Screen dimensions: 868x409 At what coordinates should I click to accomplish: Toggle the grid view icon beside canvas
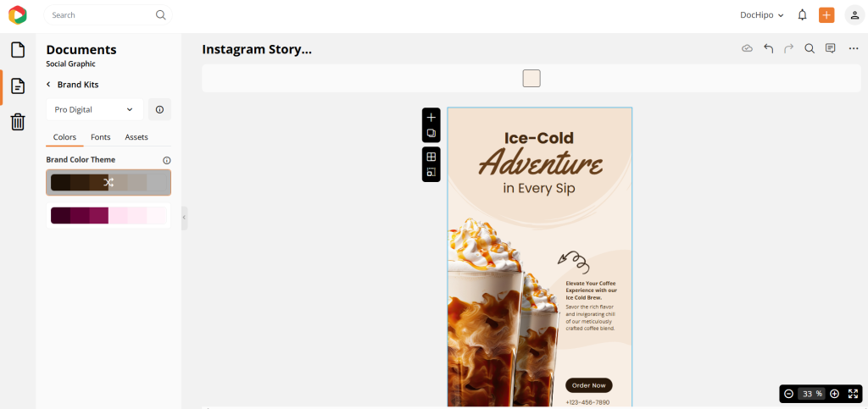[x=431, y=157]
